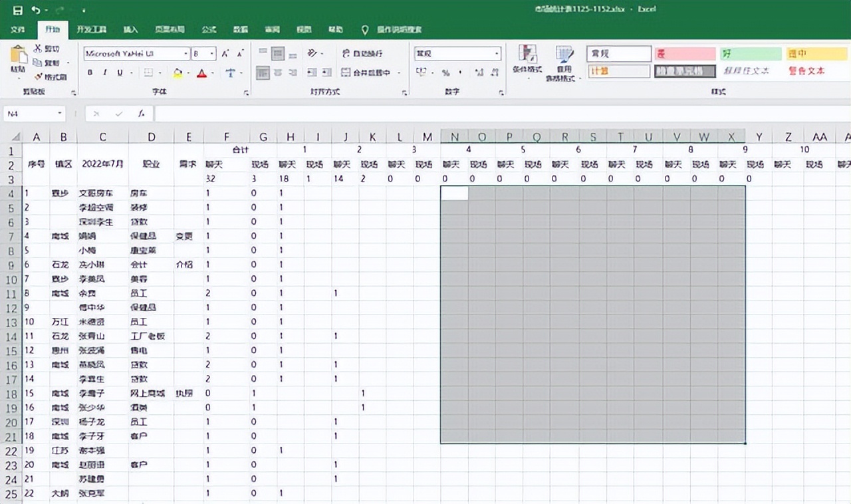Switch to the 开发工具 tab
This screenshot has width=851, height=504.
92,30
